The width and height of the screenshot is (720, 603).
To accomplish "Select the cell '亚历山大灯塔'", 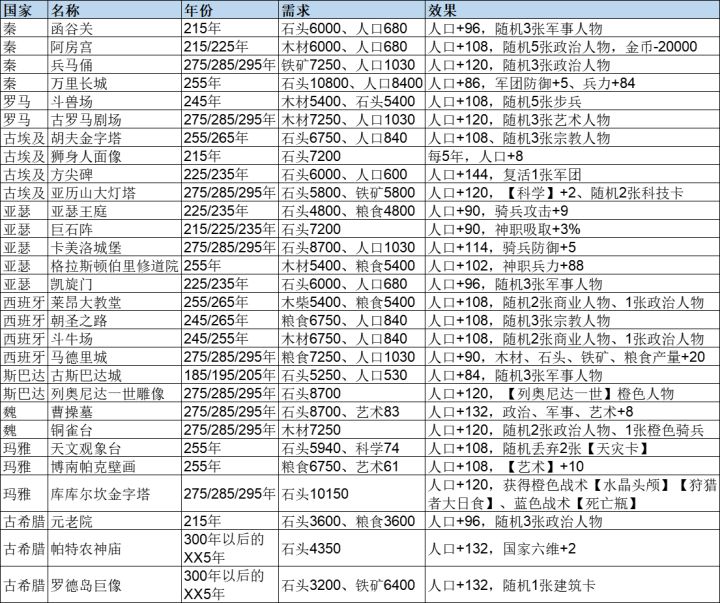I will 114,193.
